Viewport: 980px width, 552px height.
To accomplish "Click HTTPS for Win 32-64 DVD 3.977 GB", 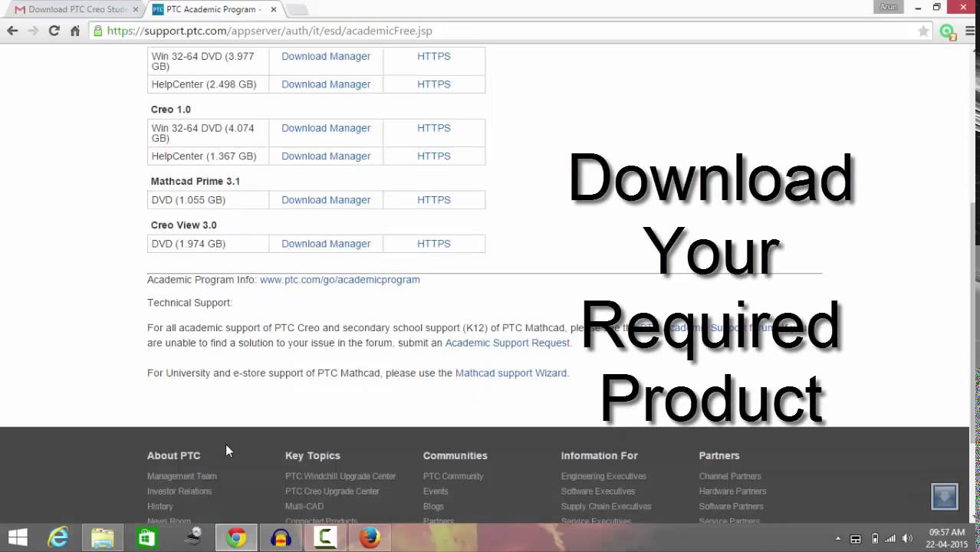I will (x=433, y=56).
